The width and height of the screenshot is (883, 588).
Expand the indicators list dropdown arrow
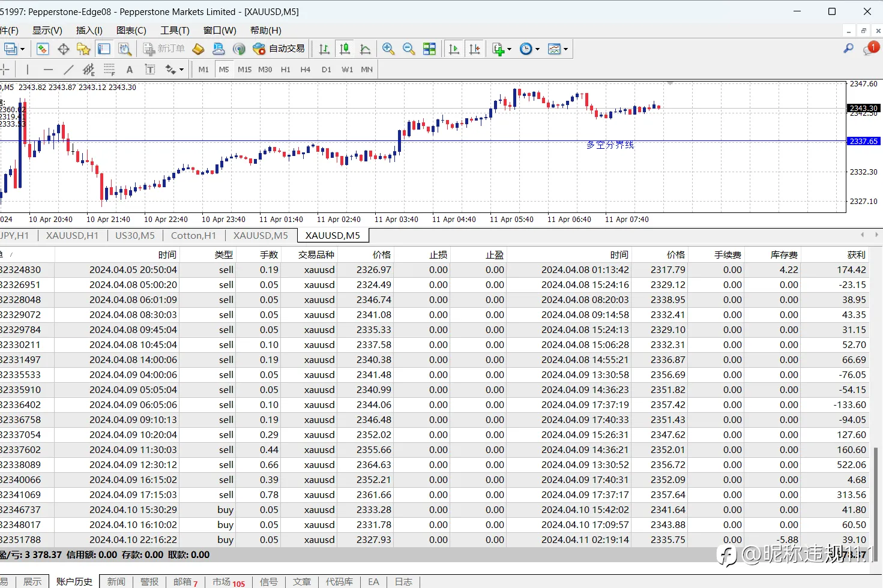(509, 49)
